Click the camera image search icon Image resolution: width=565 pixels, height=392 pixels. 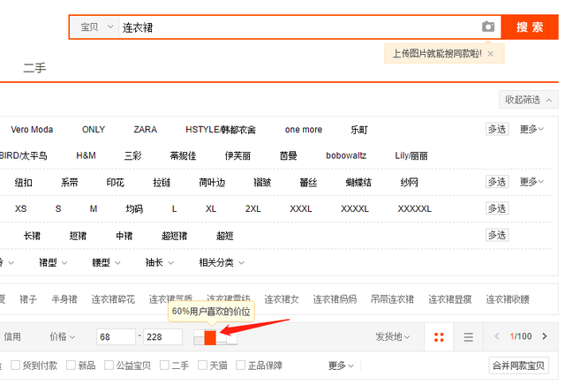[488, 26]
